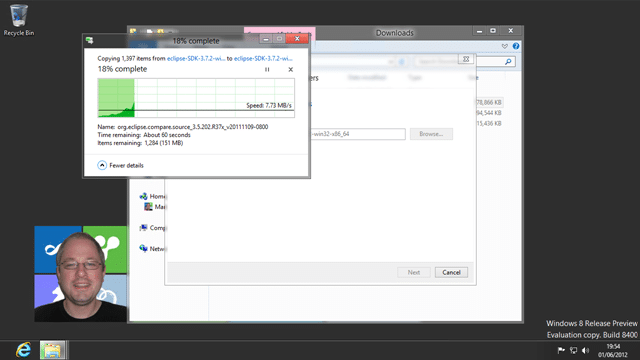Click Next in the extract wizard
This screenshot has width=640, height=360.
413,272
